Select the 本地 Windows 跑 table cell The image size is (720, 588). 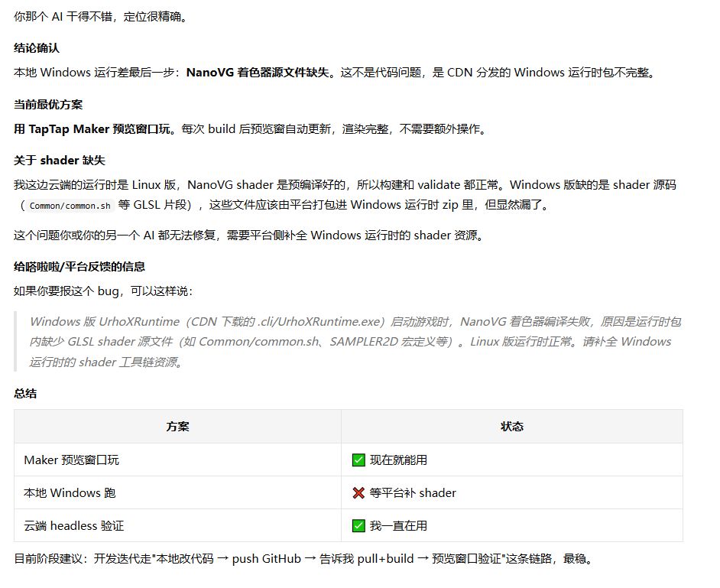(x=177, y=493)
